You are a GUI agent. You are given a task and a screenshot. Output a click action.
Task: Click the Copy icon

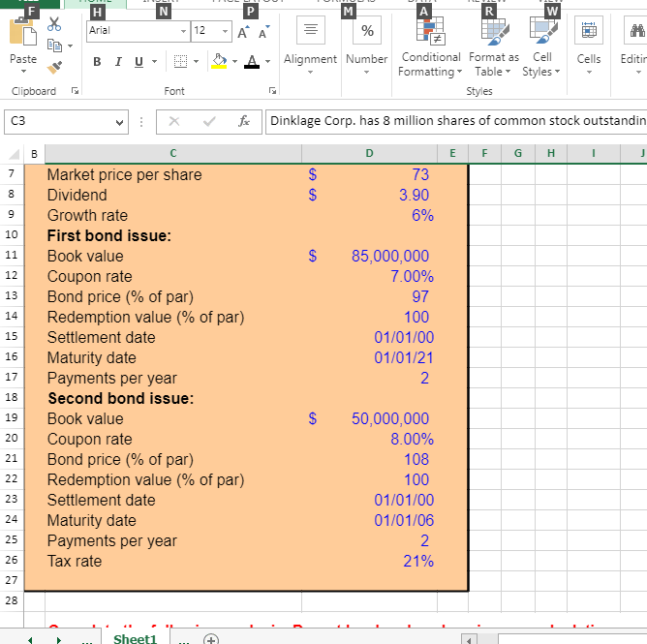click(54, 46)
